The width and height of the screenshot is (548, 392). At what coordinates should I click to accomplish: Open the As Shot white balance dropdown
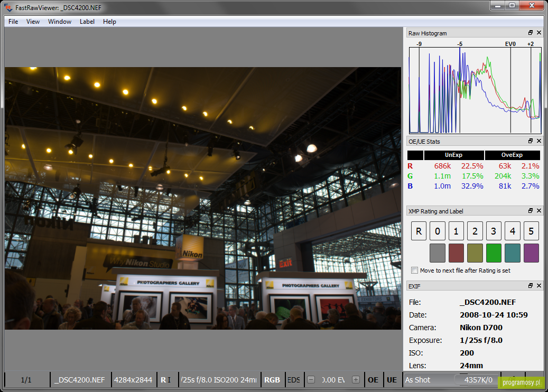[x=429, y=380]
